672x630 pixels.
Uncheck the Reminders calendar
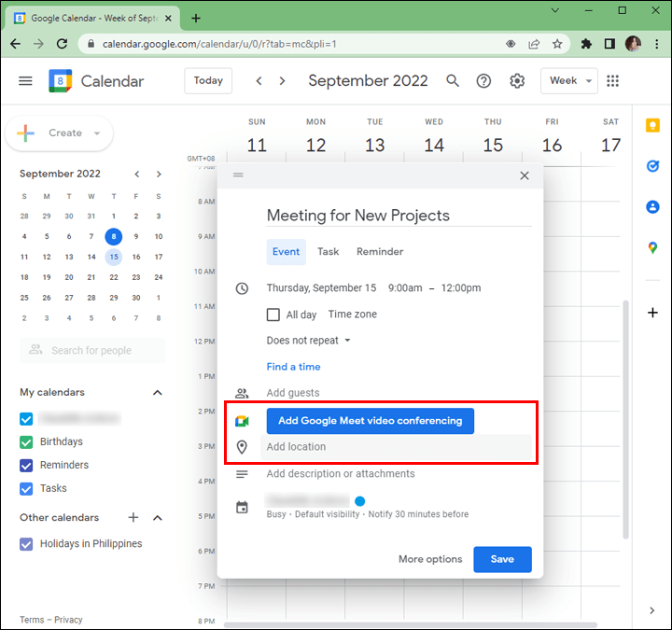(x=26, y=465)
